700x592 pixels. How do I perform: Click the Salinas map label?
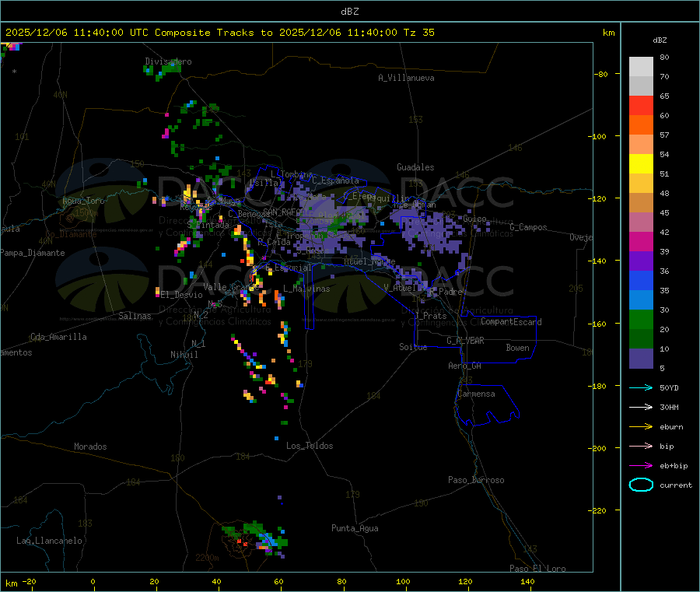click(x=135, y=316)
